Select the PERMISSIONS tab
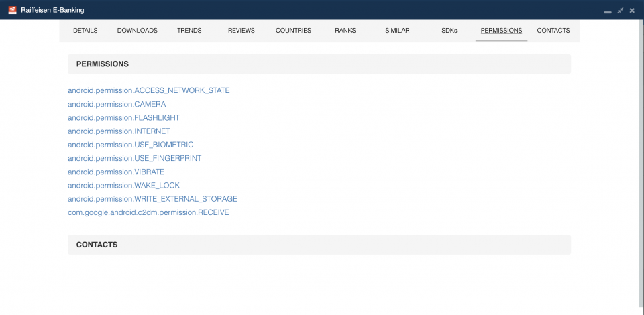The width and height of the screenshot is (644, 315). coord(502,31)
